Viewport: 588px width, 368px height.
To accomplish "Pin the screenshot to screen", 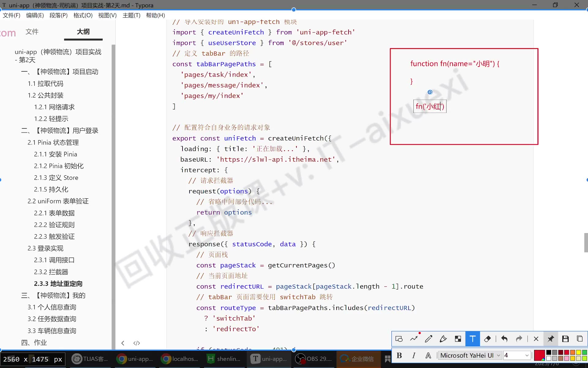I will point(551,339).
